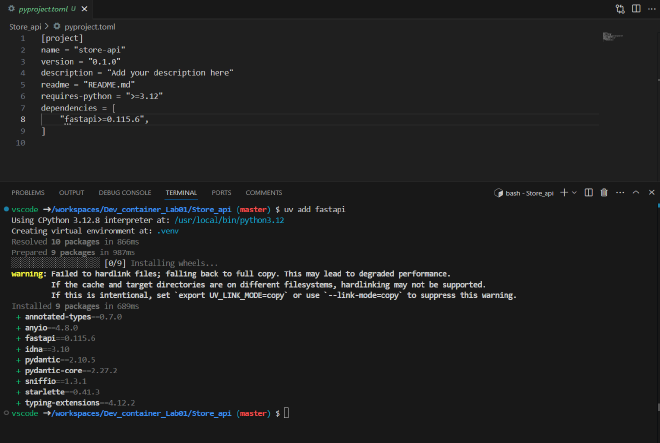Click the 'dependencies = [' line

[x=78, y=108]
